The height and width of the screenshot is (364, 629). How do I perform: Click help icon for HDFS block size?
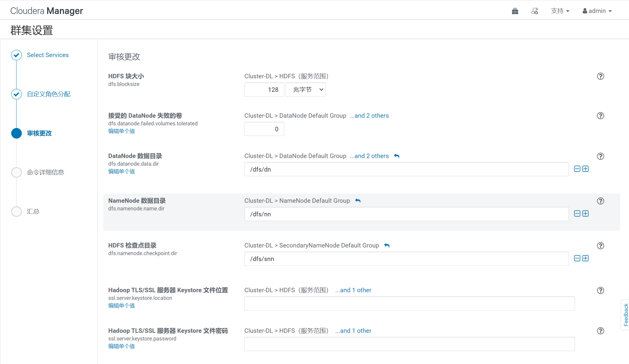pyautogui.click(x=600, y=76)
